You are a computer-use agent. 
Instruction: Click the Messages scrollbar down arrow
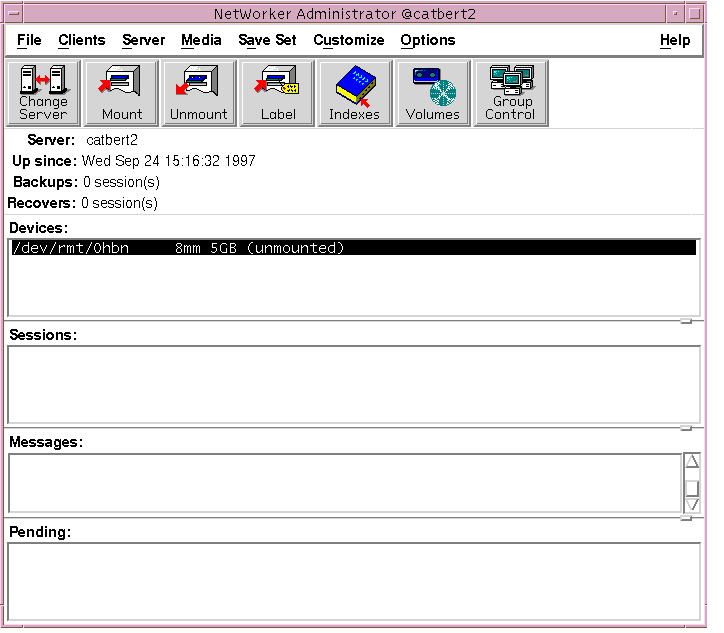point(692,505)
